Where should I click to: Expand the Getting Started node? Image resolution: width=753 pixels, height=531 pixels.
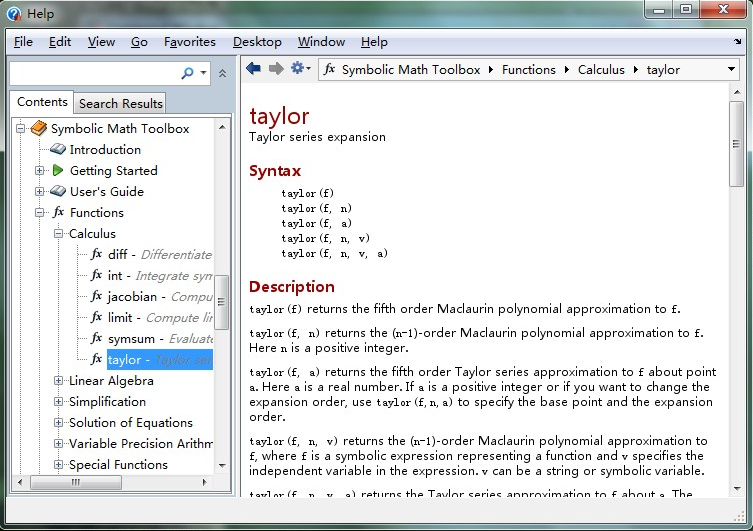pos(39,170)
